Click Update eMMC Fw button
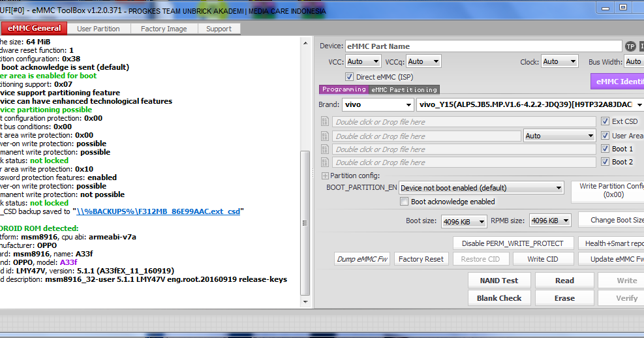The height and width of the screenshot is (338, 644). pos(611,259)
